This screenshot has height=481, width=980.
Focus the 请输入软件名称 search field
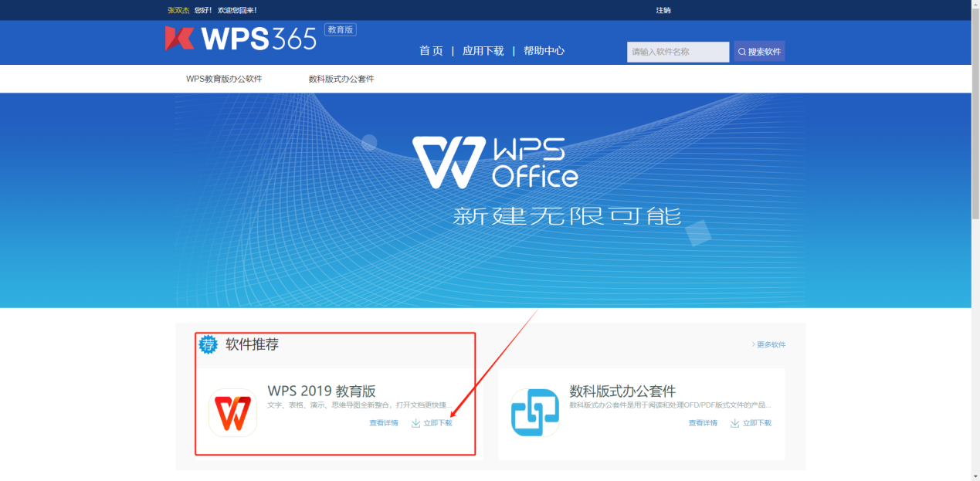678,52
